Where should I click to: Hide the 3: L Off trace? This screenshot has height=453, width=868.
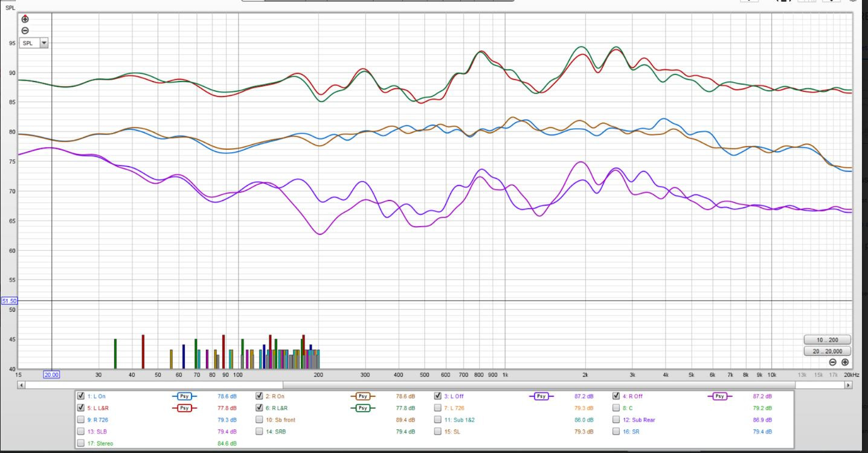(x=439, y=397)
